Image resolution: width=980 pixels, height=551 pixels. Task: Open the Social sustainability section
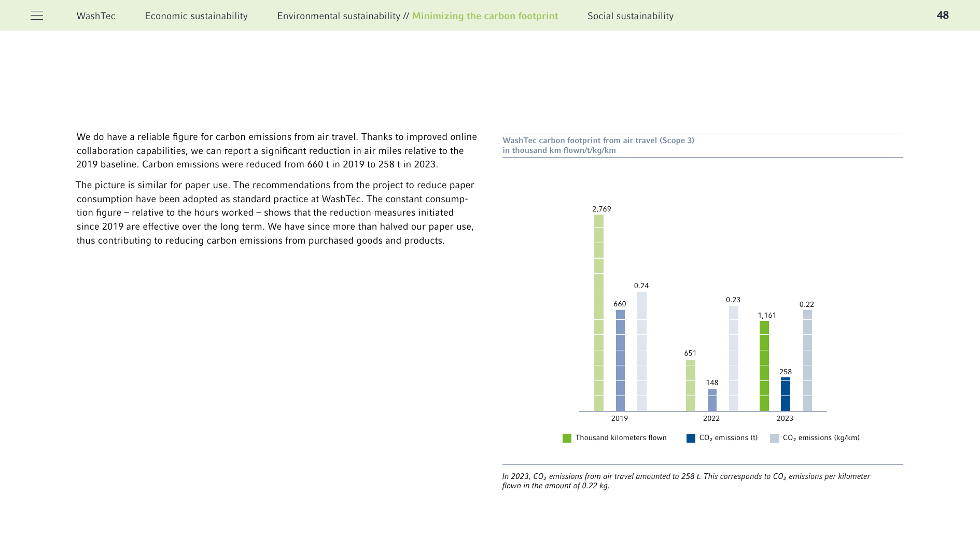click(631, 16)
